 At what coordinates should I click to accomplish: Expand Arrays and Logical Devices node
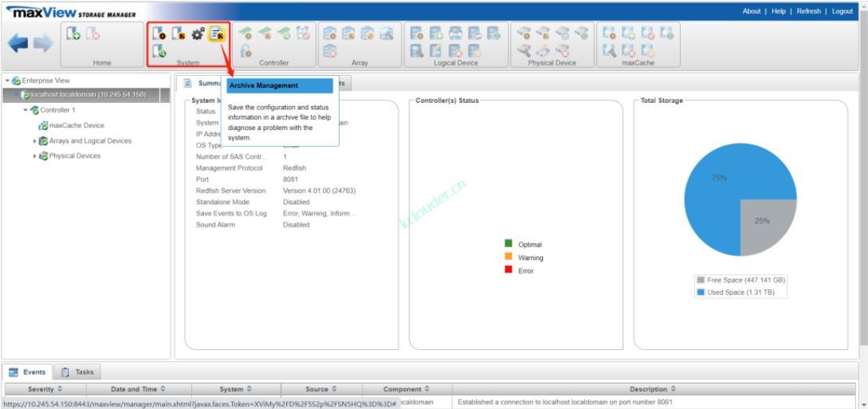coord(35,141)
